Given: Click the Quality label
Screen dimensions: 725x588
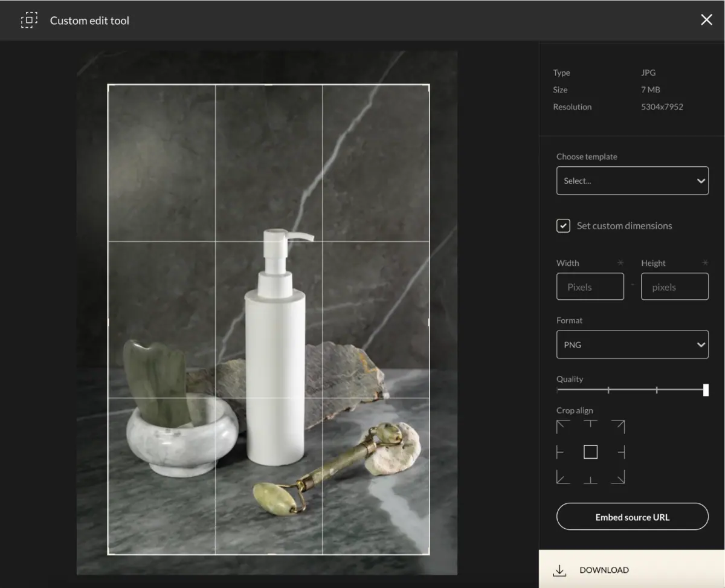Looking at the screenshot, I should pos(570,379).
